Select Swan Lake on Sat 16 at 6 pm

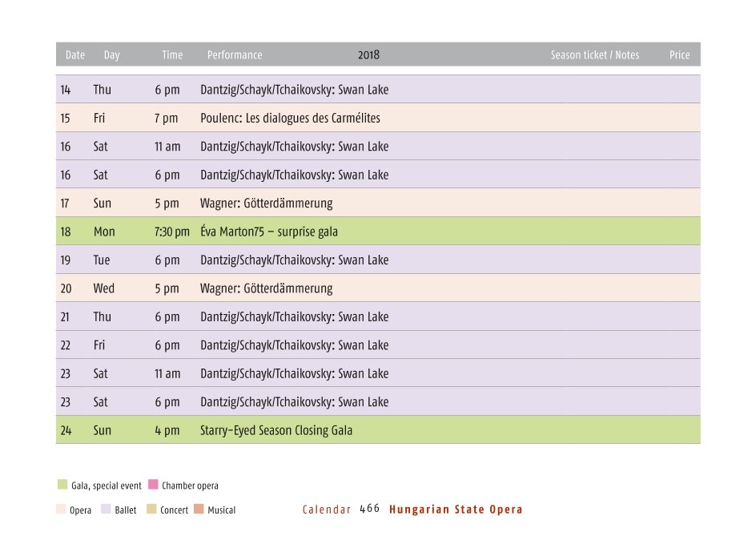[378, 175]
